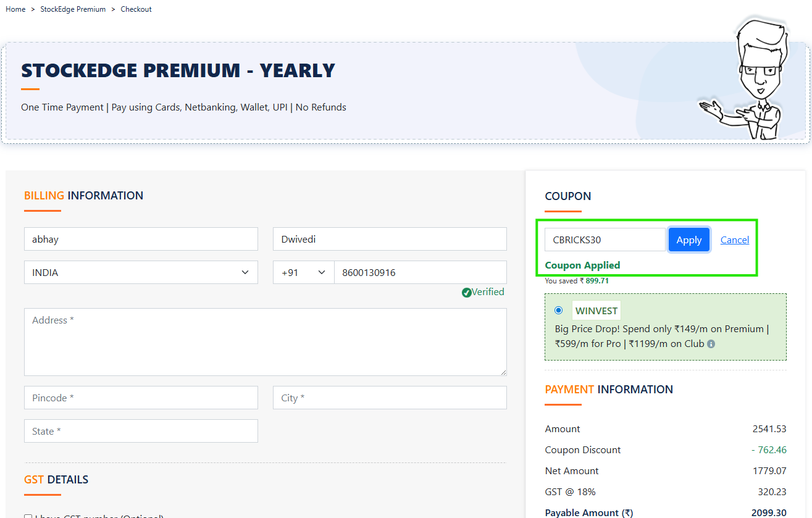Click the Apply coupon button
The image size is (812, 518).
[x=689, y=240]
